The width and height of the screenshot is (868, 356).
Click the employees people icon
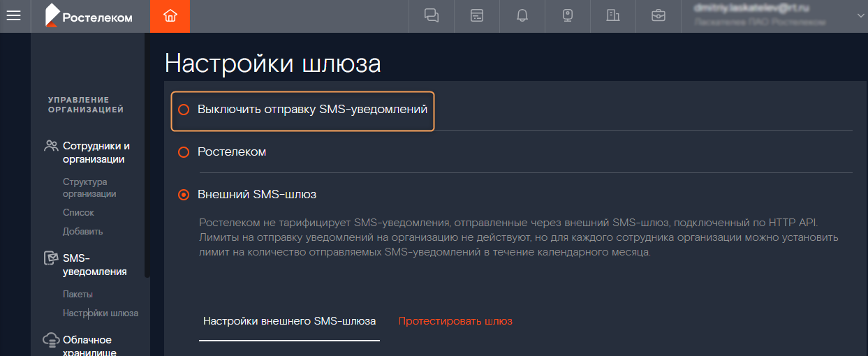51,146
